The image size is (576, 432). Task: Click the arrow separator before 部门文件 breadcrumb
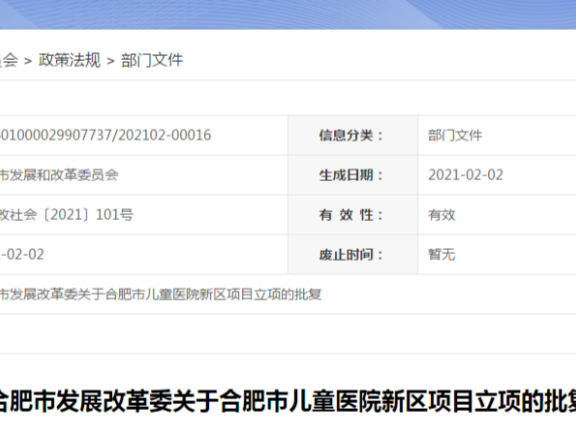click(x=111, y=61)
